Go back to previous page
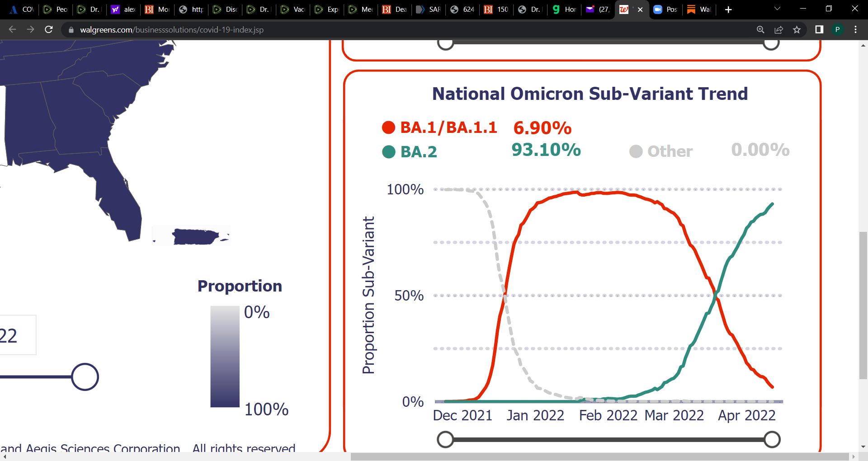 (x=12, y=29)
